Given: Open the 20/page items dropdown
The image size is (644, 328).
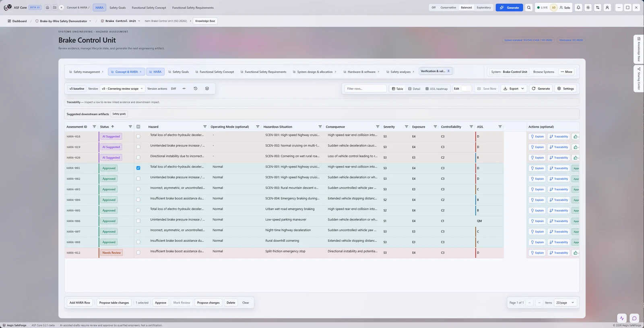Looking at the screenshot, I should 565,303.
